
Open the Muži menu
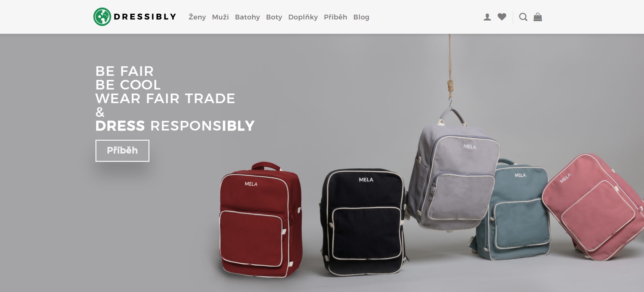pos(220,17)
